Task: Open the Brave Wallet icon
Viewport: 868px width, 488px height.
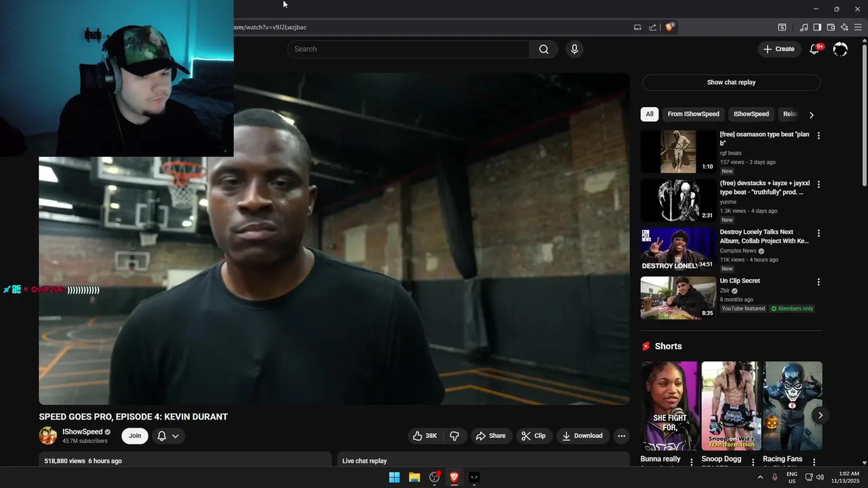Action: click(x=831, y=27)
